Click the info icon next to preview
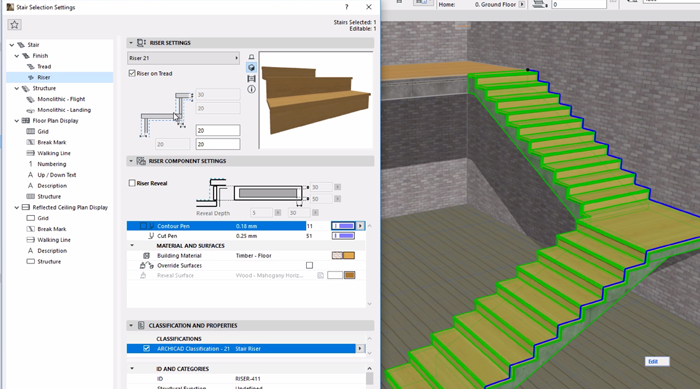 click(x=251, y=89)
